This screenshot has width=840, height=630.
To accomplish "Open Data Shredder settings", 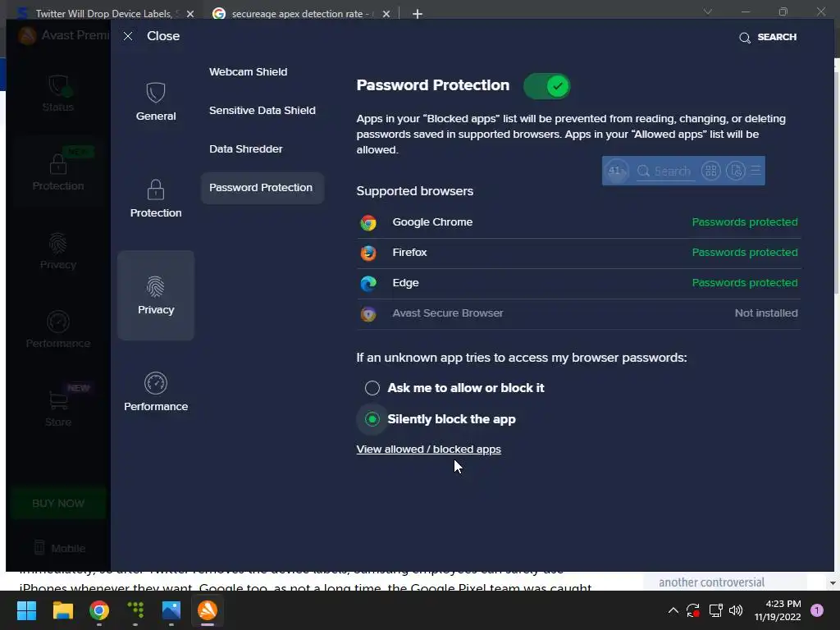I will coord(245,149).
